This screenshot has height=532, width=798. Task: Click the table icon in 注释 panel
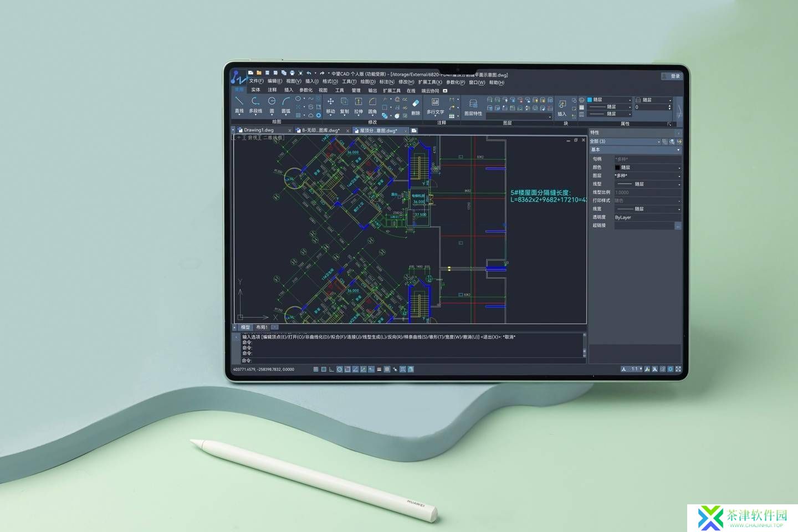pos(452,116)
